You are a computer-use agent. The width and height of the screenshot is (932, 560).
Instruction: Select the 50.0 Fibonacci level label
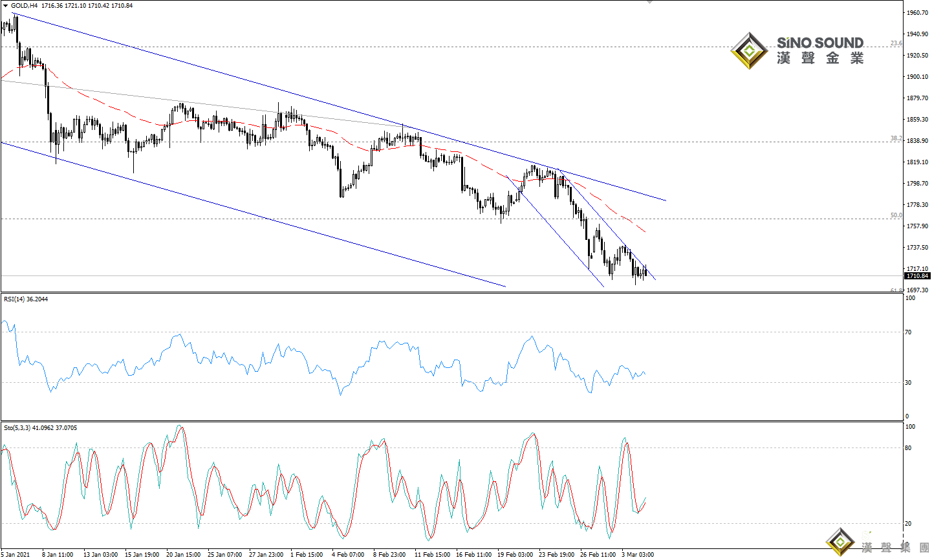[x=896, y=215]
